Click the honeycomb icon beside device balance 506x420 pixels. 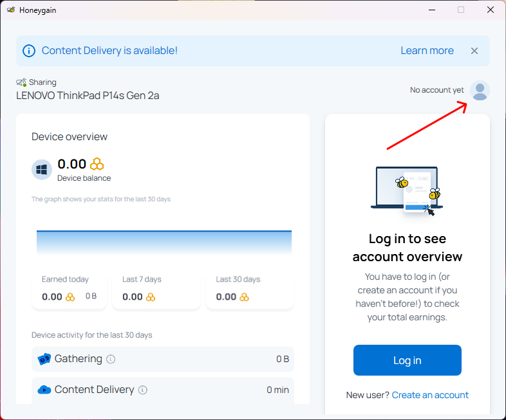point(97,164)
